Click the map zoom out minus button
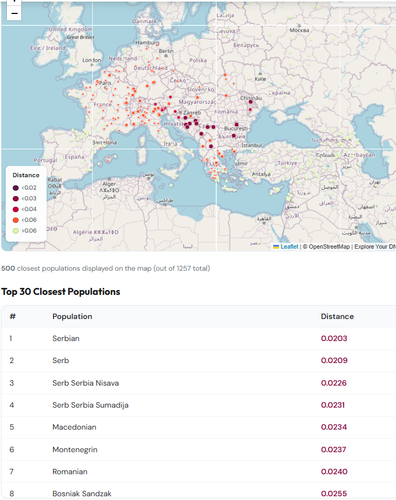Screen dimensions: 396x500 14,14
